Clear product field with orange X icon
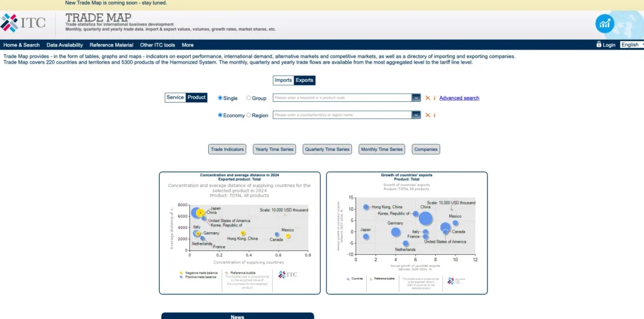 pyautogui.click(x=428, y=98)
